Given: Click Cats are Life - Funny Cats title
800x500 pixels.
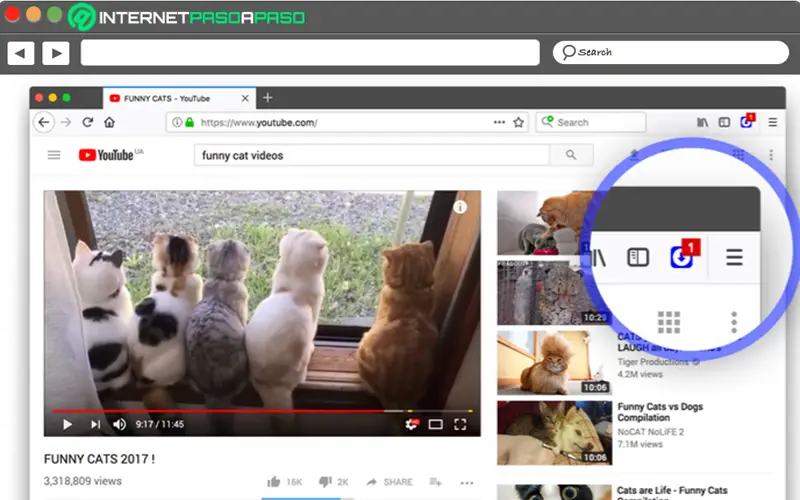Looking at the screenshot, I should [x=672, y=491].
